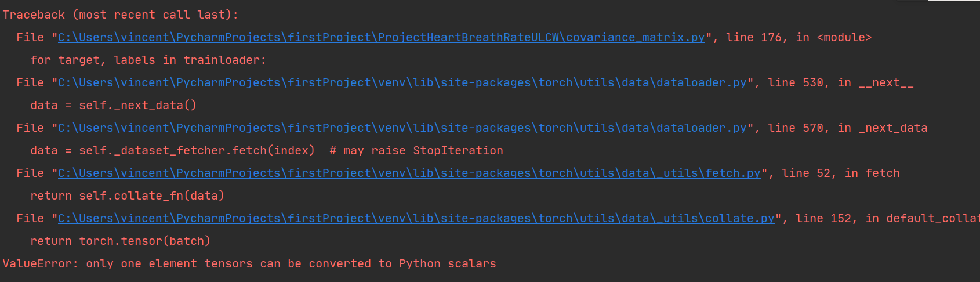Click the 'for target, labels in trainloader' line

pyautogui.click(x=148, y=60)
